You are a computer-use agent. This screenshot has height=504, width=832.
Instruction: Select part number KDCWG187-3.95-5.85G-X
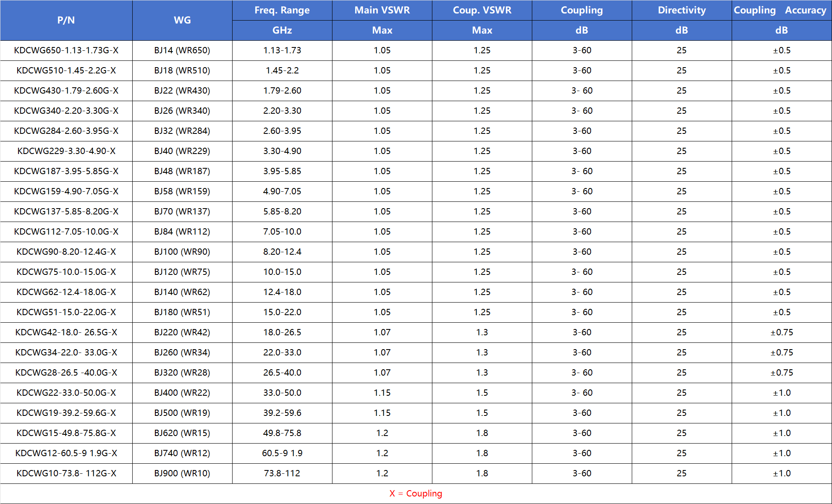pyautogui.click(x=66, y=171)
